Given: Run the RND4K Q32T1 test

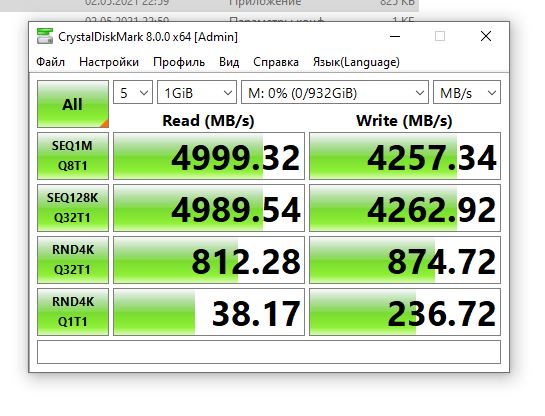Looking at the screenshot, I should coord(73,260).
